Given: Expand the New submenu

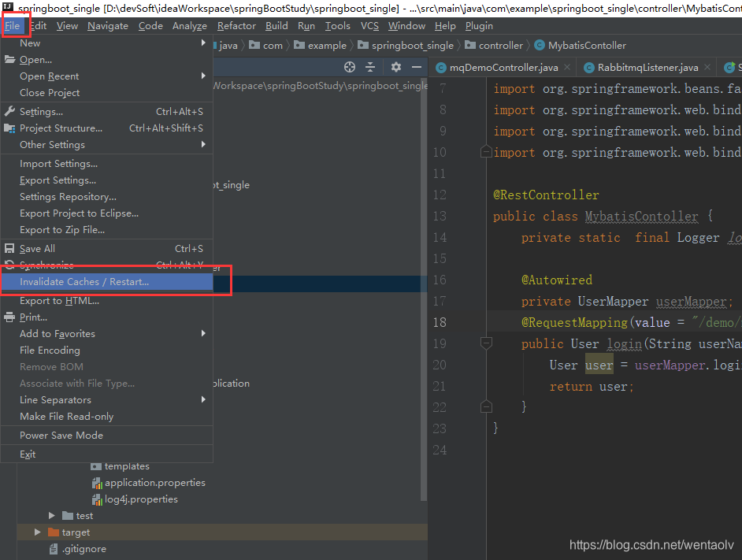Looking at the screenshot, I should pos(203,43).
